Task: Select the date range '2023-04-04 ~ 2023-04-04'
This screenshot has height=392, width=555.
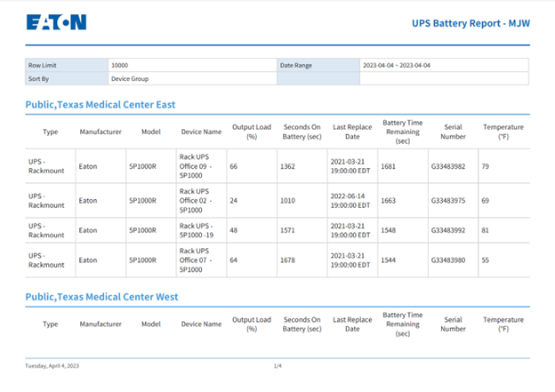Action: (397, 65)
